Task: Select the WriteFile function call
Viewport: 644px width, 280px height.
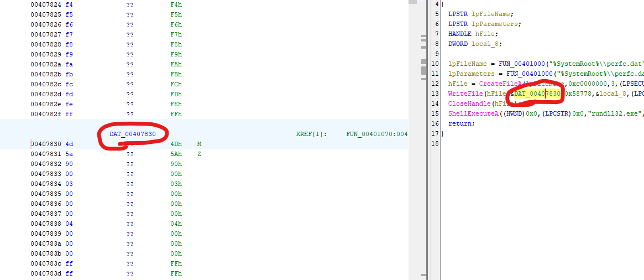Action: click(x=465, y=94)
